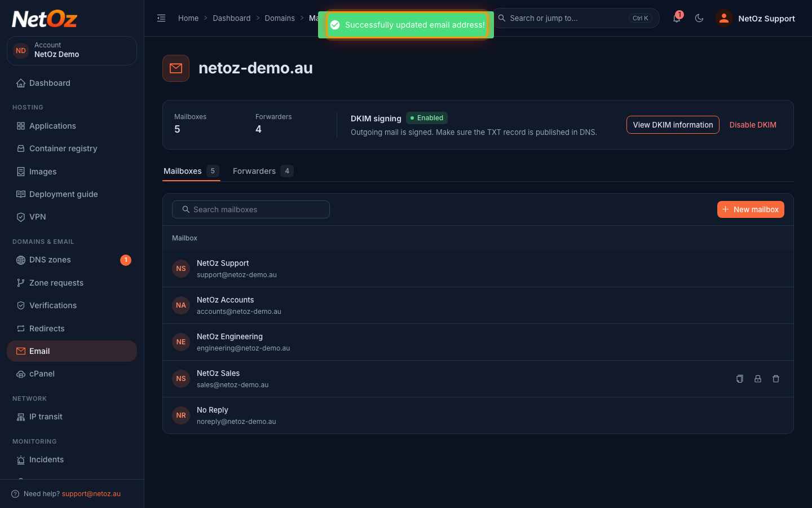Open DNS zones in the sidebar
This screenshot has width=812, height=508.
pyautogui.click(x=72, y=260)
